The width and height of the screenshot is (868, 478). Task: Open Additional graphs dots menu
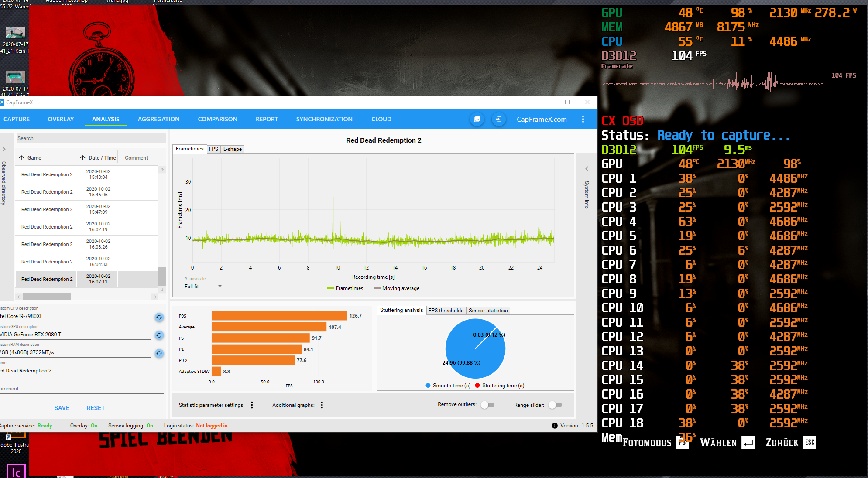[x=322, y=405]
